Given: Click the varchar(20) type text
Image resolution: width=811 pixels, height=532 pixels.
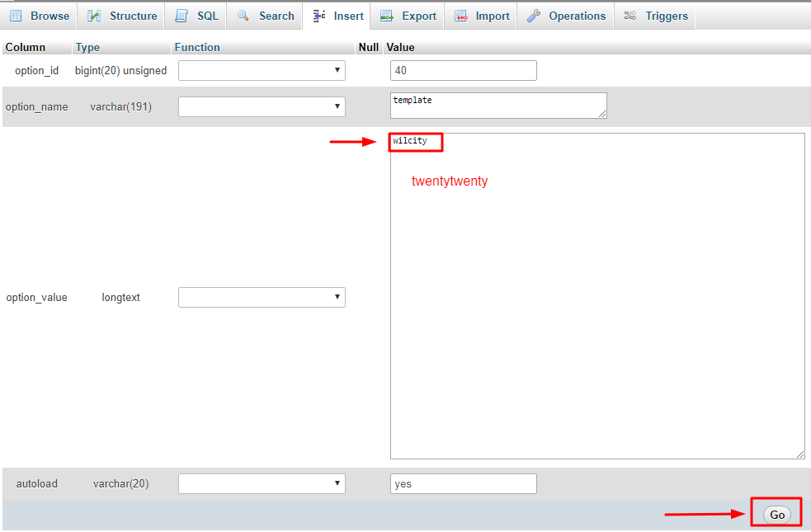Looking at the screenshot, I should click(x=121, y=484).
